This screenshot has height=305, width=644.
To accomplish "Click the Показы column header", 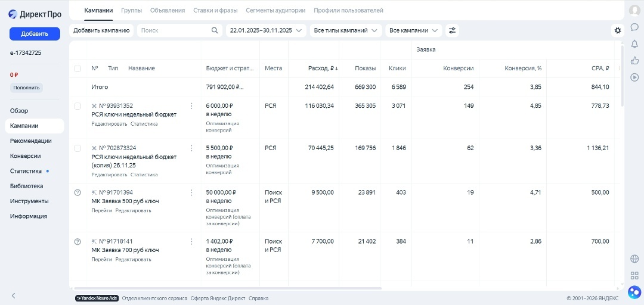I will click(x=365, y=69).
